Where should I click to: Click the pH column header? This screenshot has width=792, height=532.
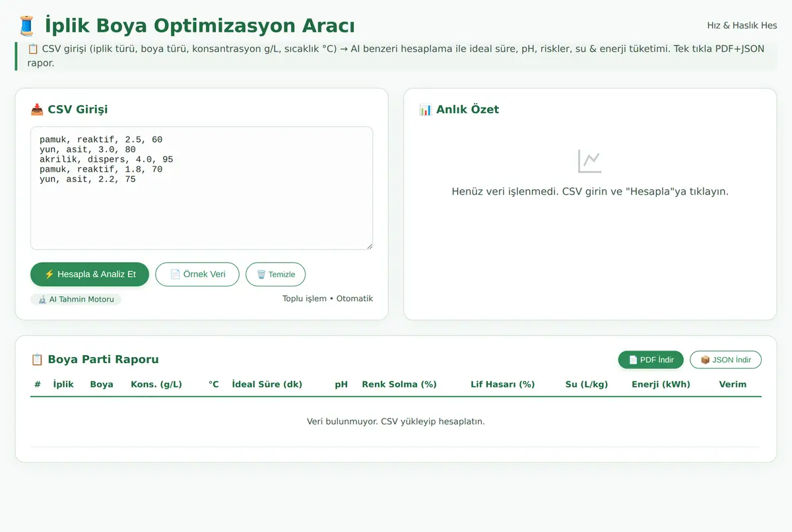coord(341,384)
